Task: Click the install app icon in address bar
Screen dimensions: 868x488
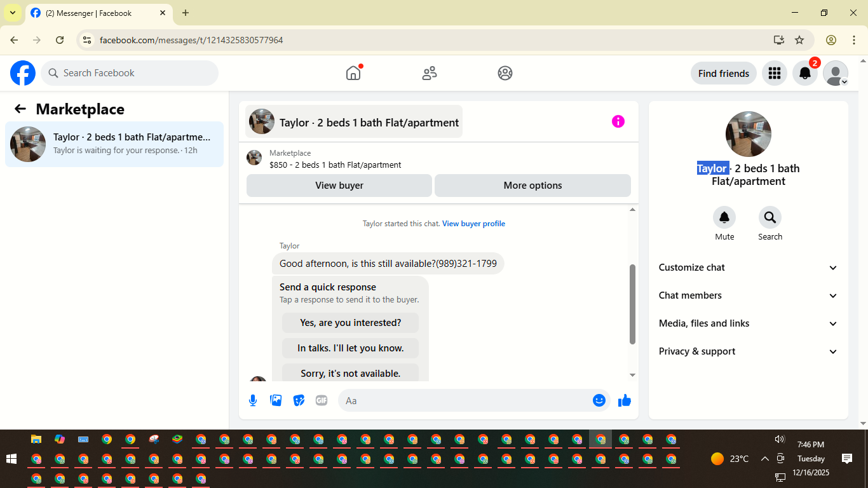Action: (x=779, y=40)
